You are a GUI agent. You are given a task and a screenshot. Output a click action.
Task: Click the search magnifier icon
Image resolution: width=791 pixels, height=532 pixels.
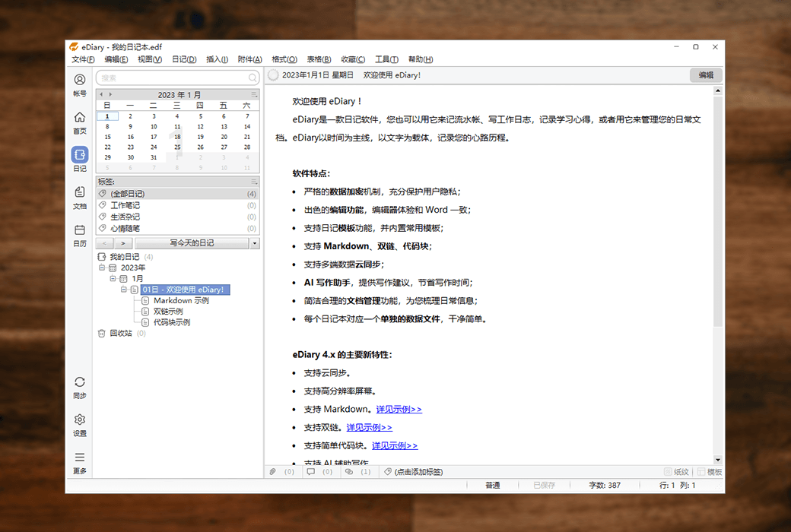[253, 78]
